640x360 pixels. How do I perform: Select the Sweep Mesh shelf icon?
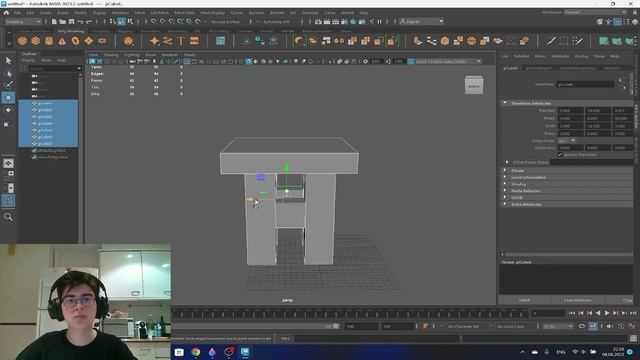(x=168, y=41)
